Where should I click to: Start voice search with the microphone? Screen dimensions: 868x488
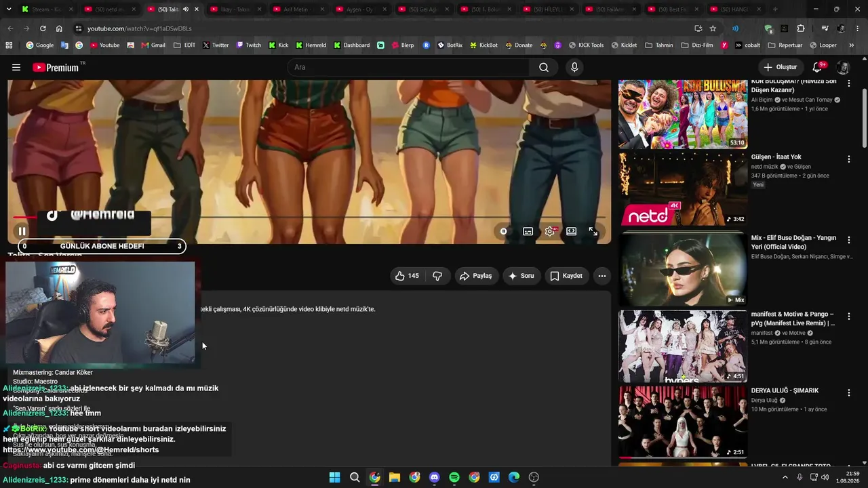pyautogui.click(x=574, y=67)
